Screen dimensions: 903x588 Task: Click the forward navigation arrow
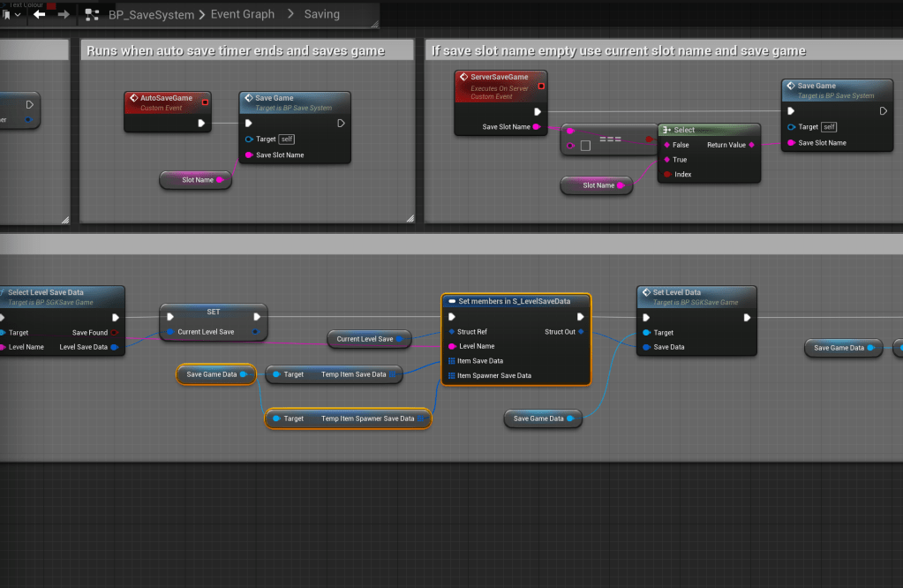pyautogui.click(x=63, y=14)
